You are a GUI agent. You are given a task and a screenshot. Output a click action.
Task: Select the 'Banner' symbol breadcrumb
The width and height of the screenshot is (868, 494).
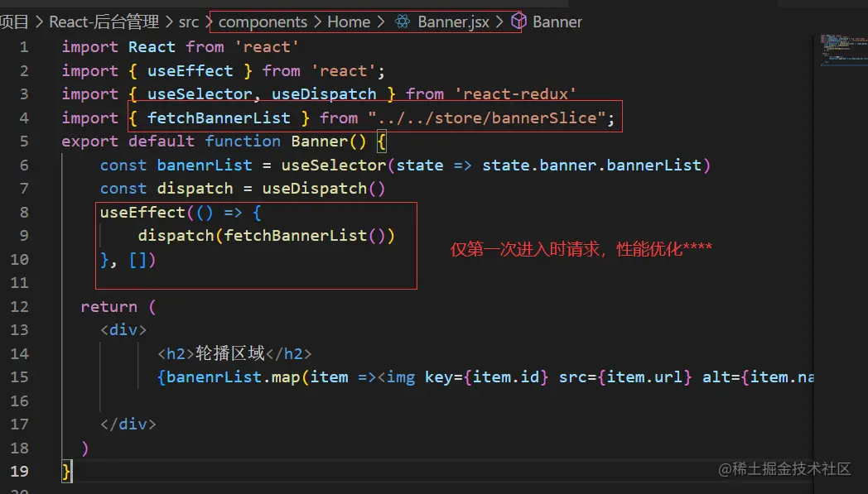pyautogui.click(x=557, y=22)
